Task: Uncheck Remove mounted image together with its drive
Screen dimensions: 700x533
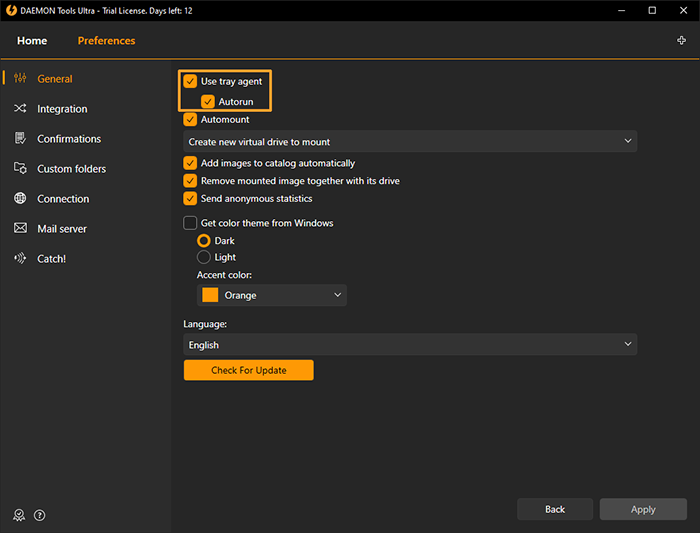Action: click(x=190, y=181)
